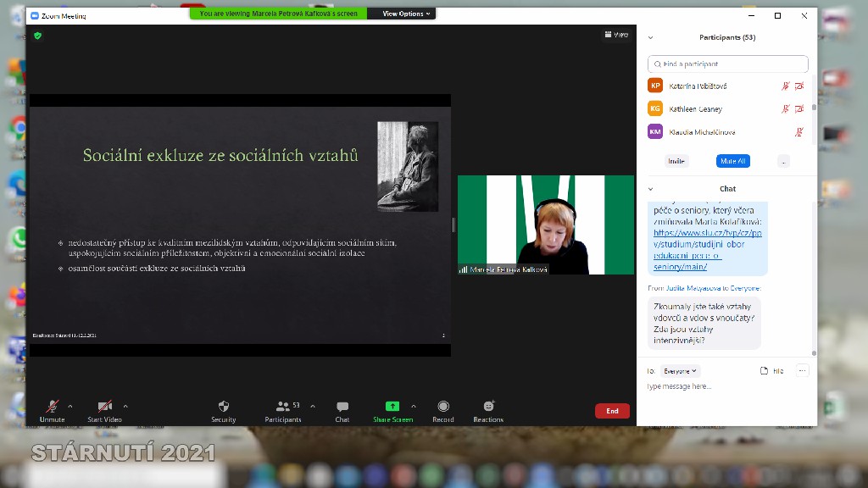
Task: Open the View Options dropdown
Action: pos(407,14)
